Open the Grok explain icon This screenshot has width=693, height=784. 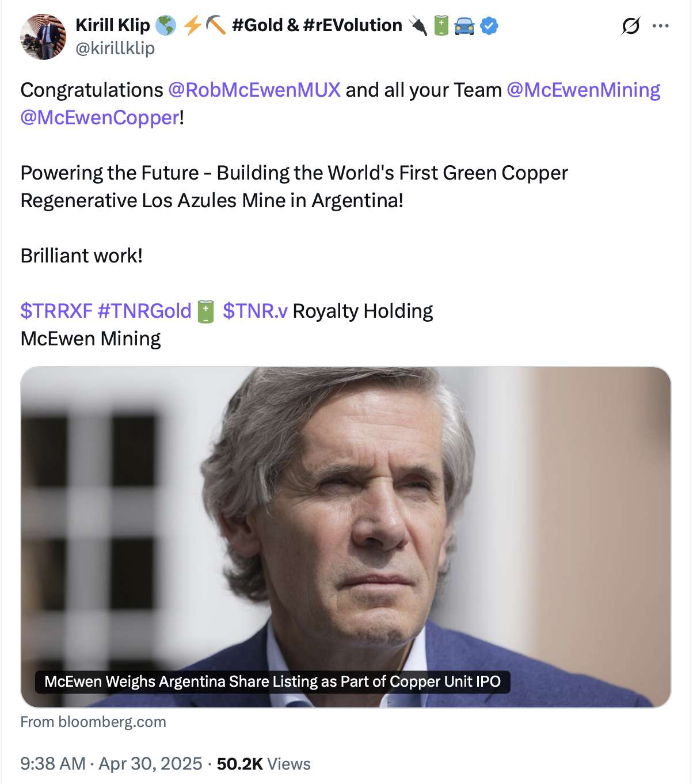click(x=630, y=26)
